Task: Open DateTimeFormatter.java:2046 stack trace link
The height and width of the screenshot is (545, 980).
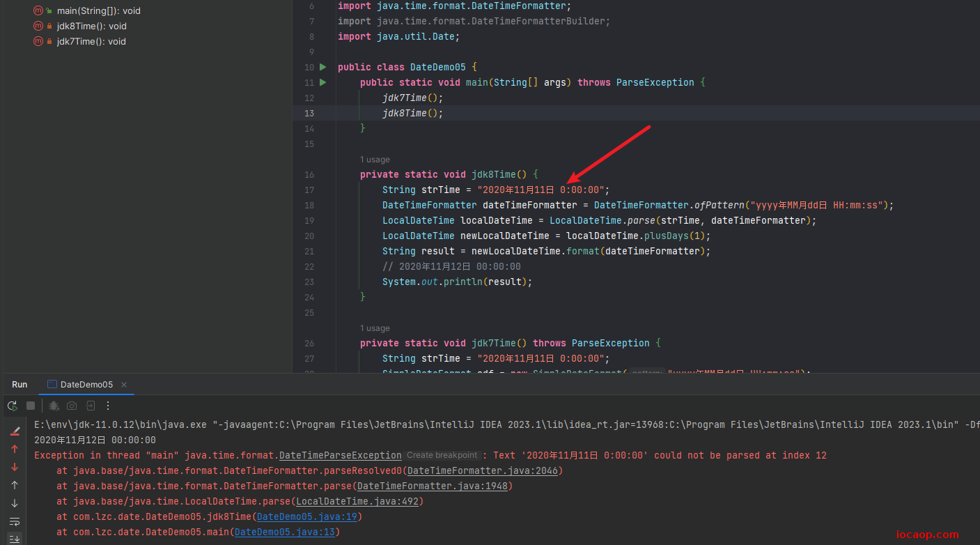Action: click(483, 470)
